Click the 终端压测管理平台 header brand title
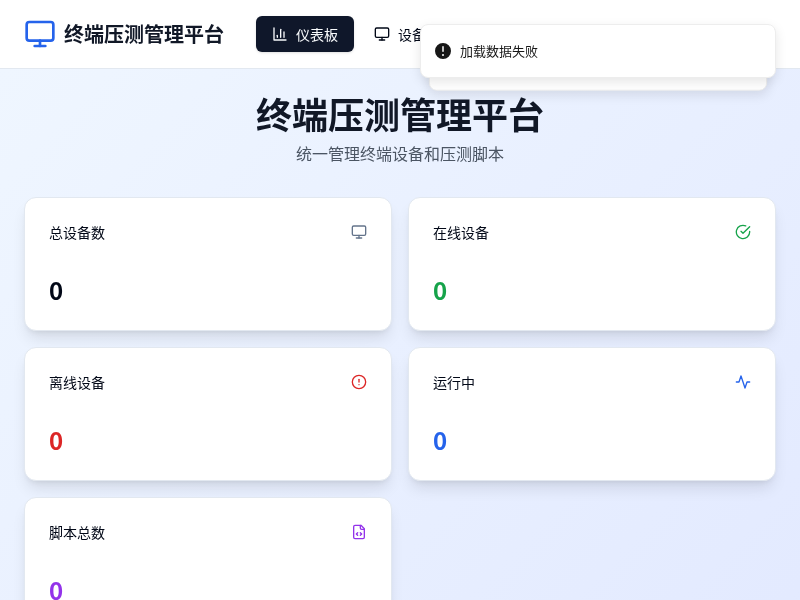 click(144, 35)
